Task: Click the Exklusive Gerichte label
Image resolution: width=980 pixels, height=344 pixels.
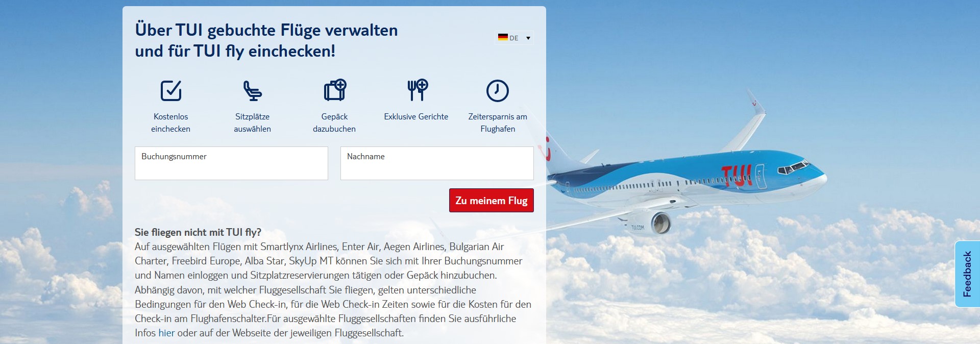Action: [x=416, y=116]
